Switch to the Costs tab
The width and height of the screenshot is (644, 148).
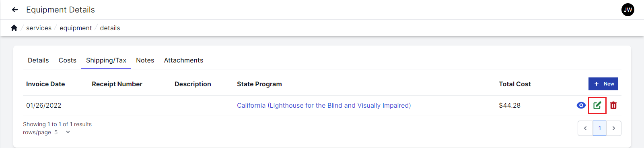(67, 60)
